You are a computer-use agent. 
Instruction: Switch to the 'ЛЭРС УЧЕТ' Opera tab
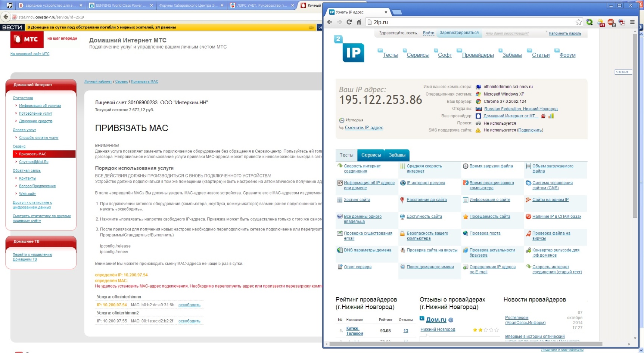point(261,5)
